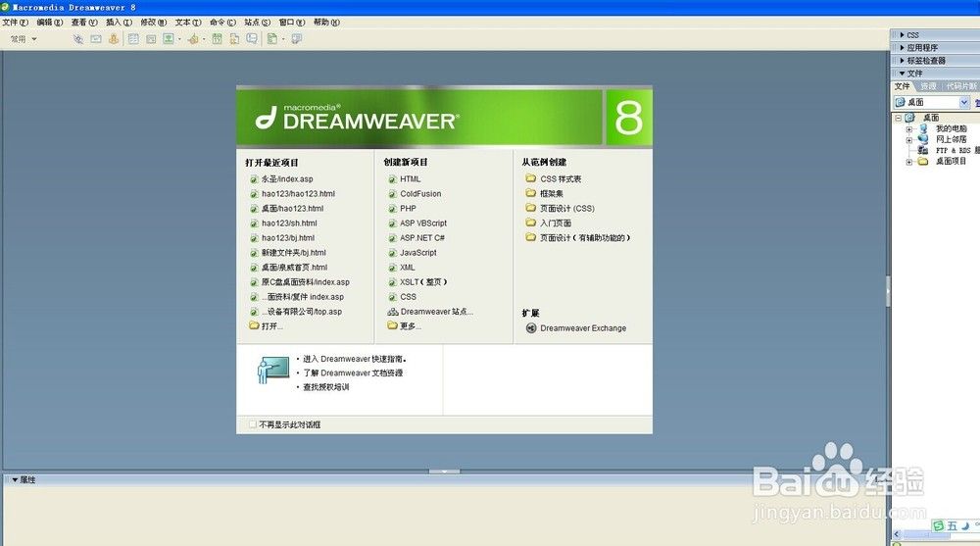
Task: Click the Media insert icon
Action: [x=193, y=39]
